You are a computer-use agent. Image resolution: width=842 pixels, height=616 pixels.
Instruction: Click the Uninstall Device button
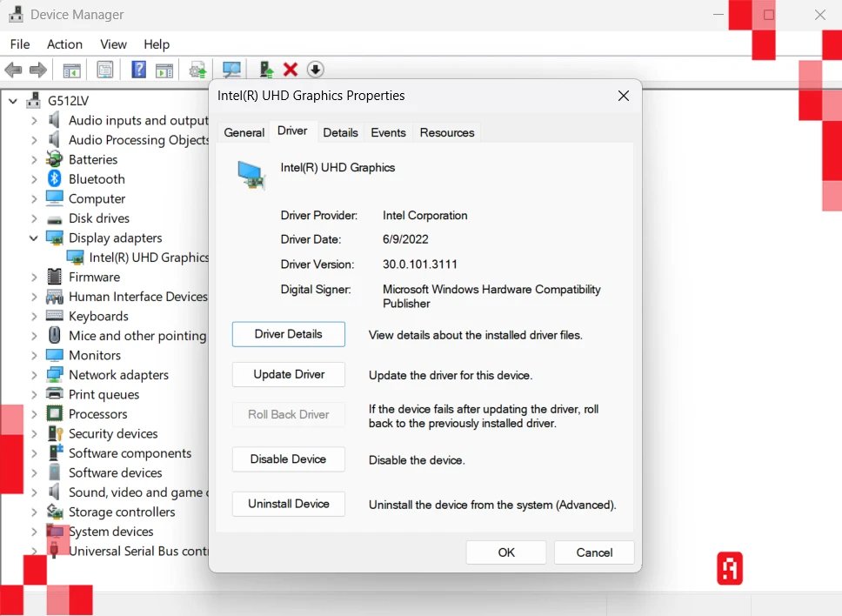pos(289,504)
